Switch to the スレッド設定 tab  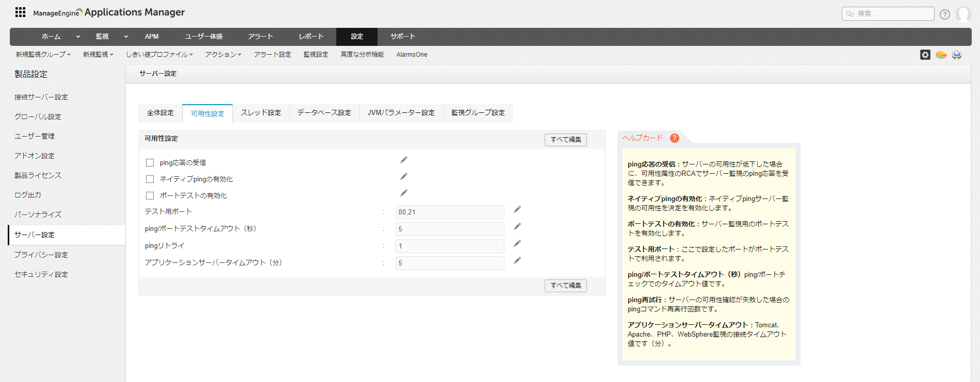(261, 113)
